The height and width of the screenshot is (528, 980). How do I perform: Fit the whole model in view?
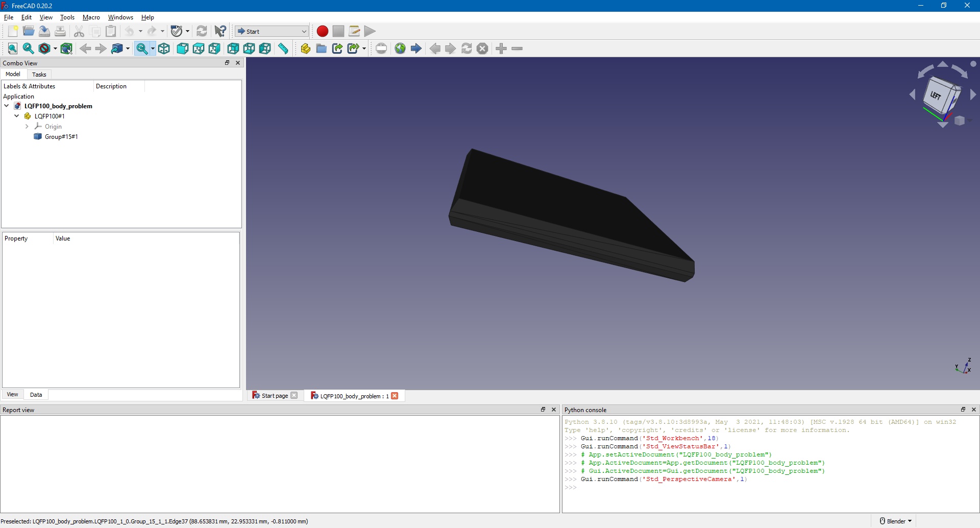(x=12, y=49)
